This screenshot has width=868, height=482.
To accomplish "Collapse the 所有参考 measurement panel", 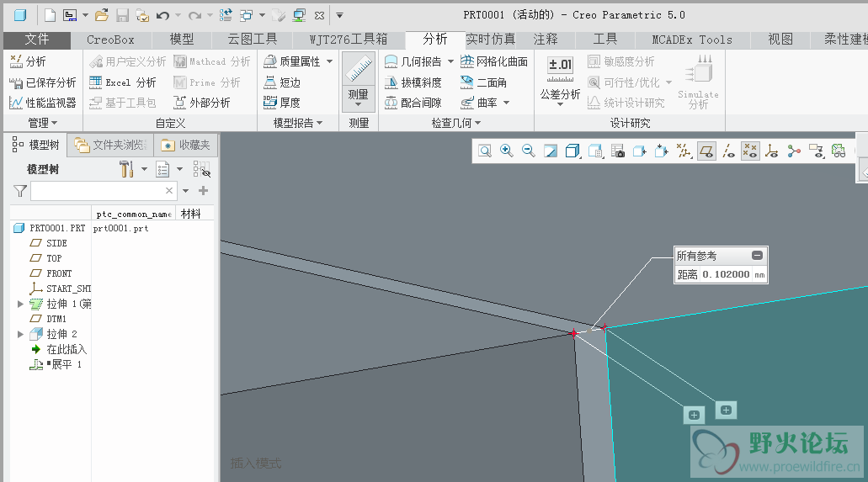I will pos(757,256).
